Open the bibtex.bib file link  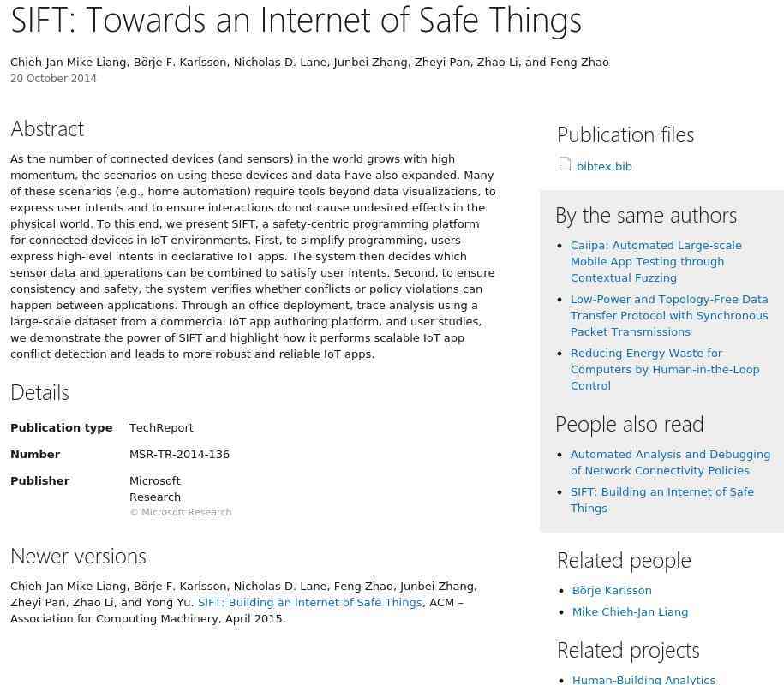tap(604, 166)
